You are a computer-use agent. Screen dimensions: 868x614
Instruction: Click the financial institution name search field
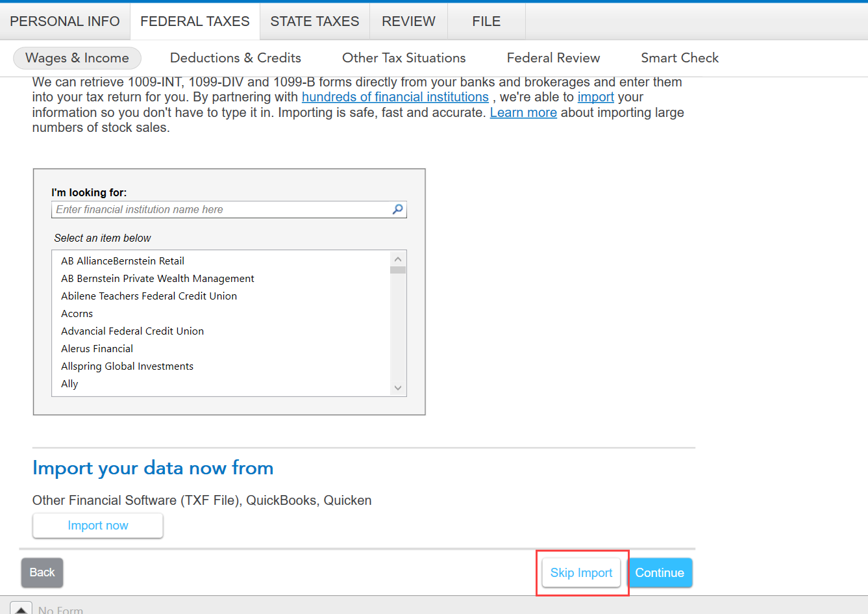pyautogui.click(x=229, y=209)
